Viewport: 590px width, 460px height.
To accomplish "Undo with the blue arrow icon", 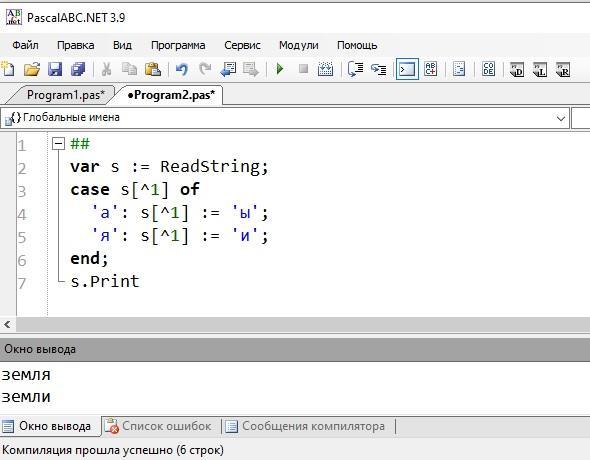I will tap(182, 69).
